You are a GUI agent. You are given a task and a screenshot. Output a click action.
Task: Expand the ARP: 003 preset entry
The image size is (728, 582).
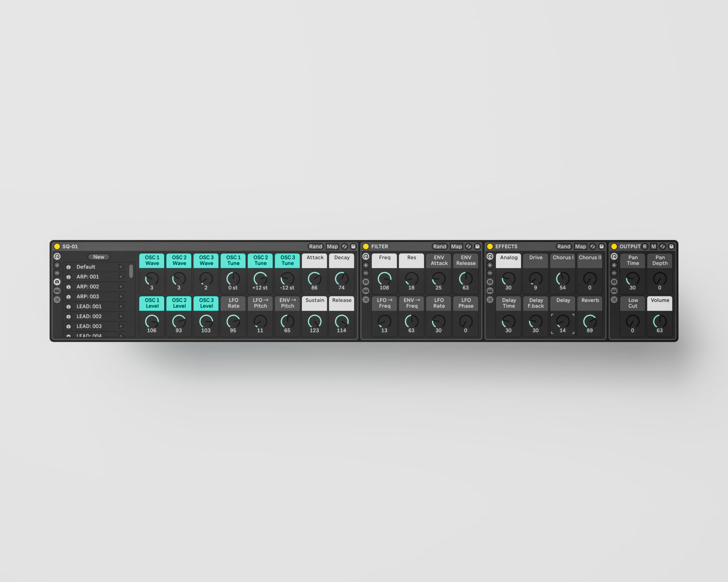pyautogui.click(x=121, y=297)
